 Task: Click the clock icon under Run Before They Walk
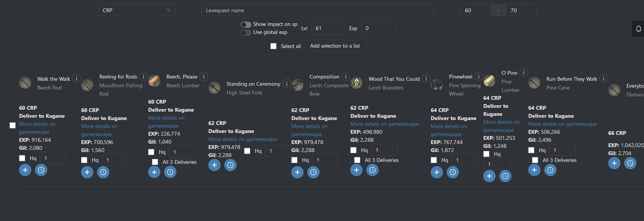(x=550, y=170)
